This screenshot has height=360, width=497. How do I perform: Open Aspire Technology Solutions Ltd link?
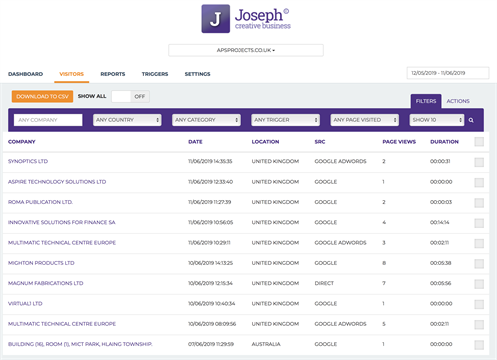tap(57, 182)
